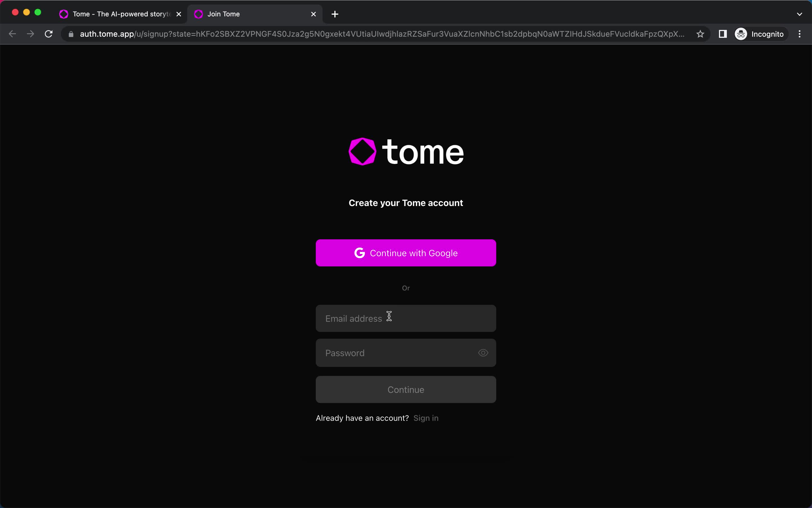
Task: View site info lock icon
Action: pos(71,34)
